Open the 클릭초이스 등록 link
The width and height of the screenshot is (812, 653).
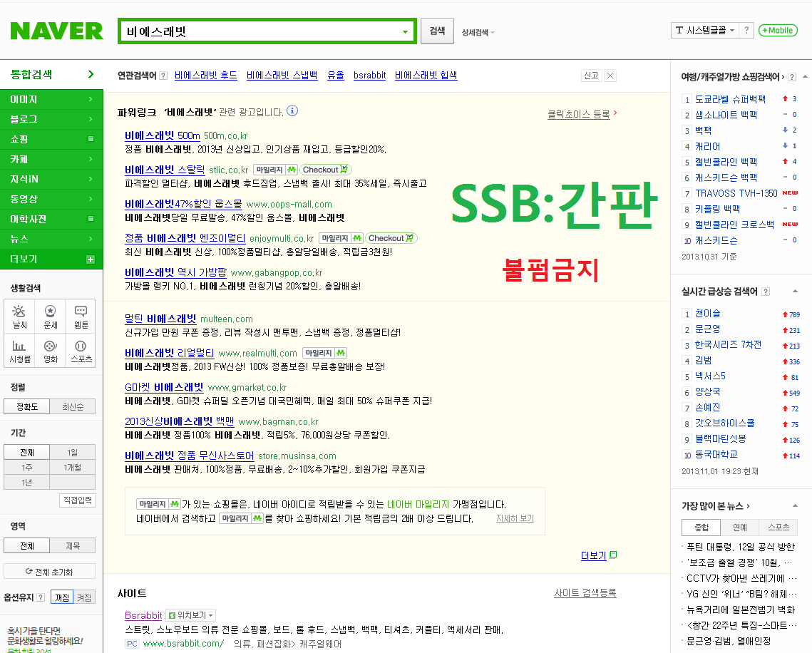(578, 114)
